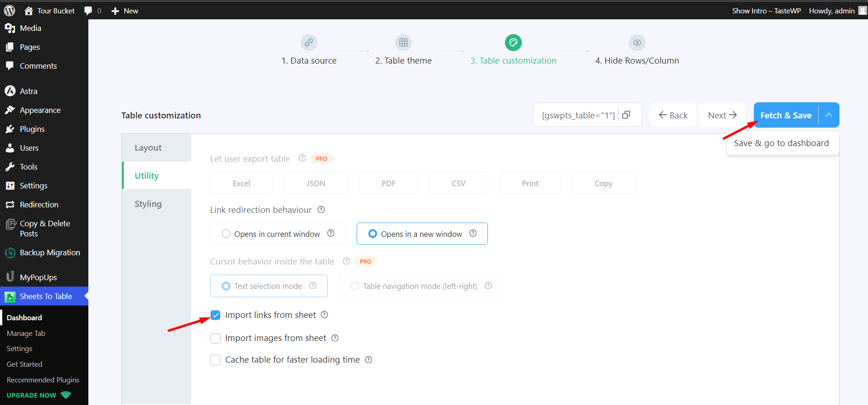
Task: Click help icon next to Let user export table
Action: click(302, 158)
